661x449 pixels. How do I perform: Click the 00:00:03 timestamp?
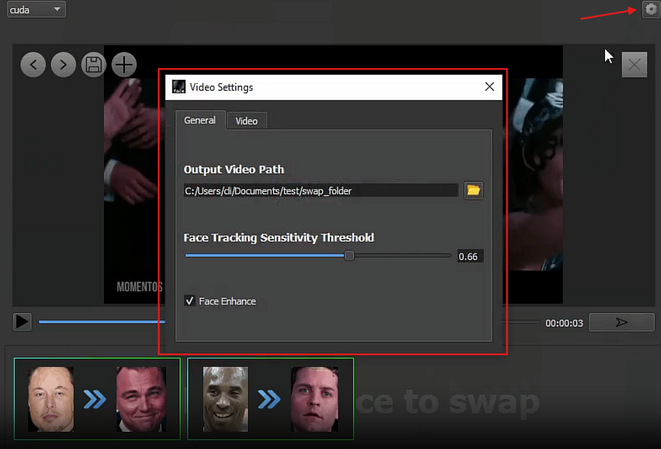(564, 323)
